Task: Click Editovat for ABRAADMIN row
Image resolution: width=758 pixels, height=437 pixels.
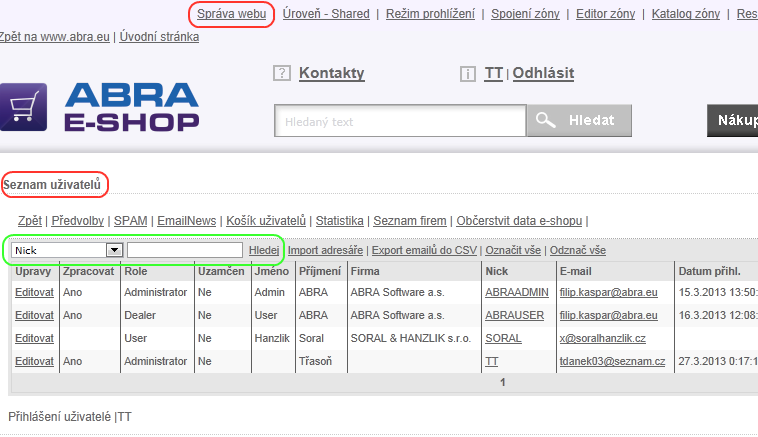Action: [34, 292]
